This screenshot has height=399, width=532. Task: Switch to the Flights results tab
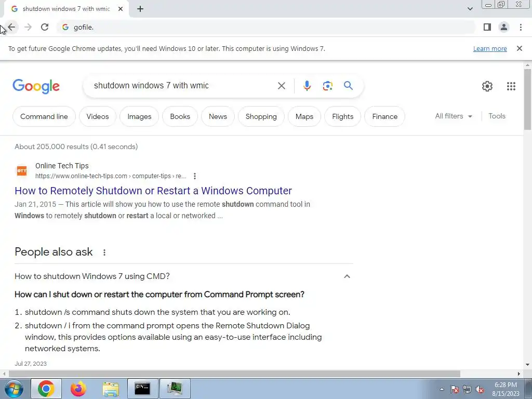[x=343, y=116]
